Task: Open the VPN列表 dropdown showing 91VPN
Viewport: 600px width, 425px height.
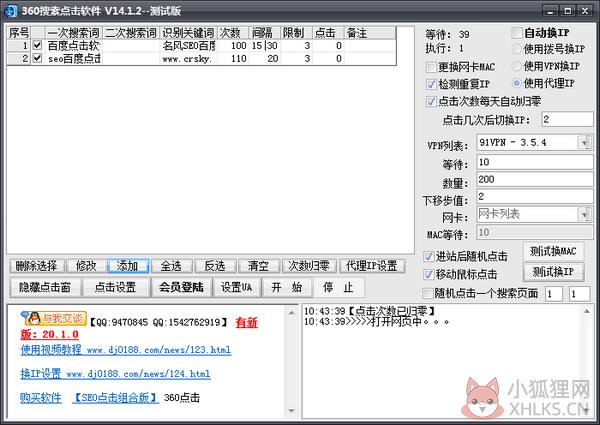Action: click(585, 143)
